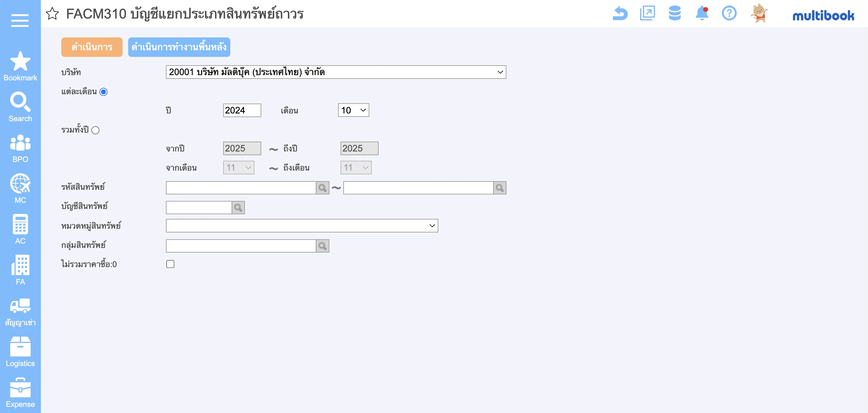The height and width of the screenshot is (413, 868).
Task: Click the blue back arrow icon
Action: (x=620, y=14)
